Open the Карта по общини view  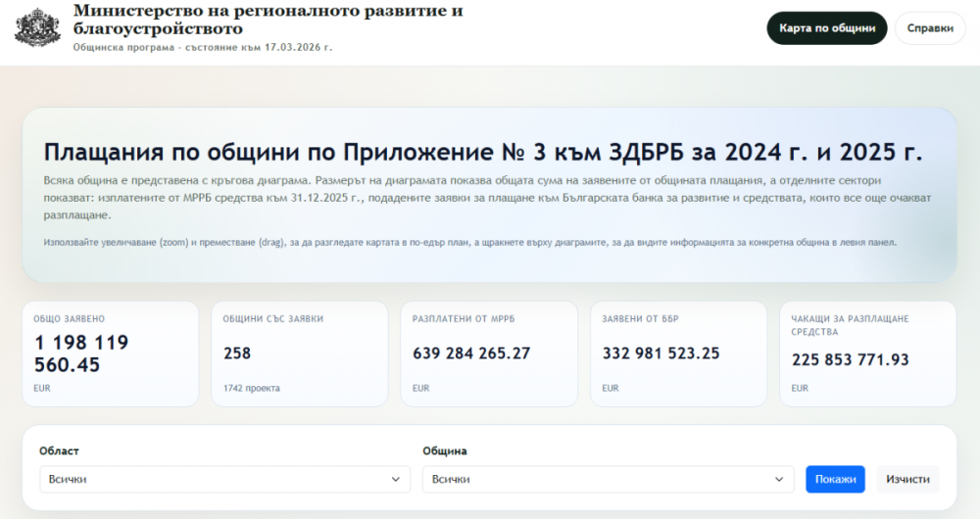tap(826, 28)
